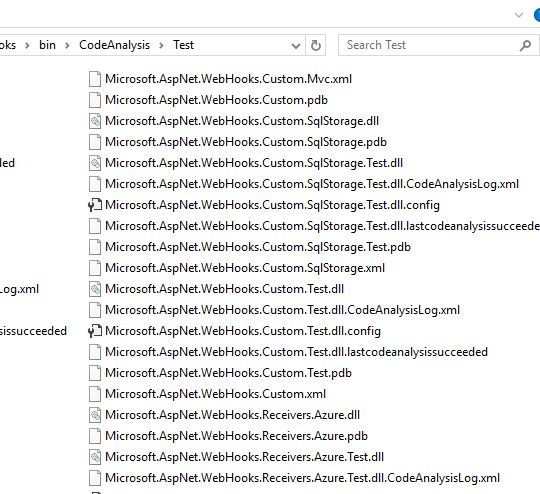Screen dimensions: 540x494
Task: Click icon of Custom.SqlStorage.Test.dll.CodeAnalysisLog.xml
Action: coord(95,184)
